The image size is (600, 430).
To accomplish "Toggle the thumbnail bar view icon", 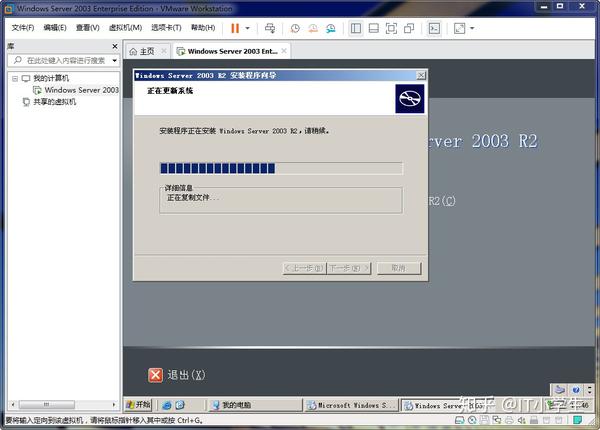I will tap(373, 28).
